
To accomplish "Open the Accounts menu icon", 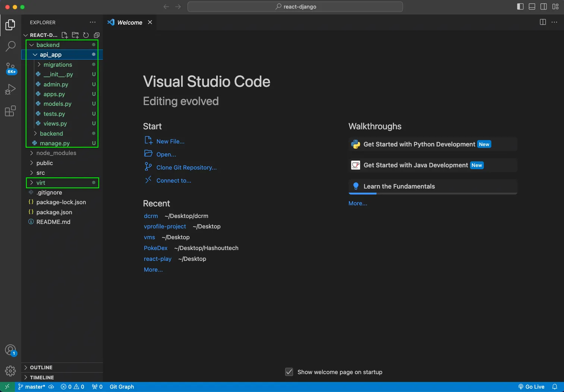I will click(10, 350).
